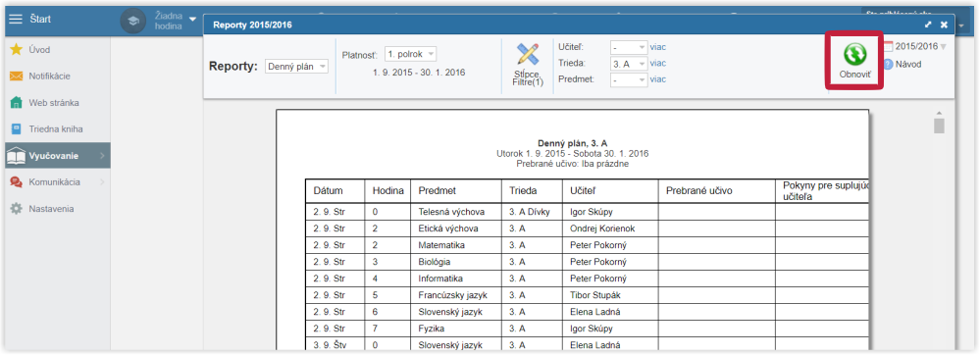Click the Nastavenia gear icon

pos(17,209)
